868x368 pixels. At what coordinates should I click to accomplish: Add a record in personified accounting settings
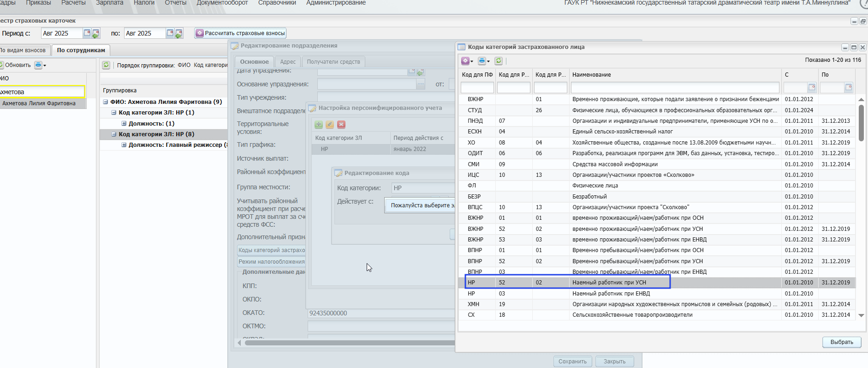(x=319, y=125)
